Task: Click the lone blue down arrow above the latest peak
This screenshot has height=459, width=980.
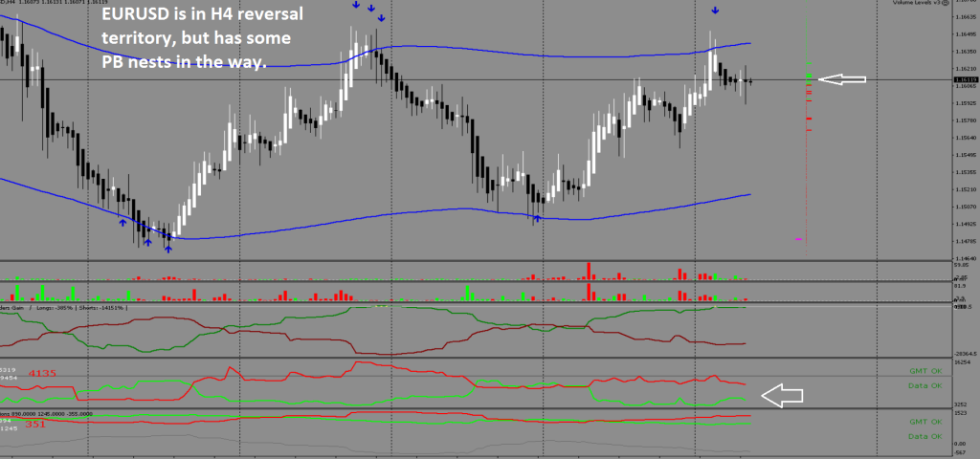Action: point(715,11)
